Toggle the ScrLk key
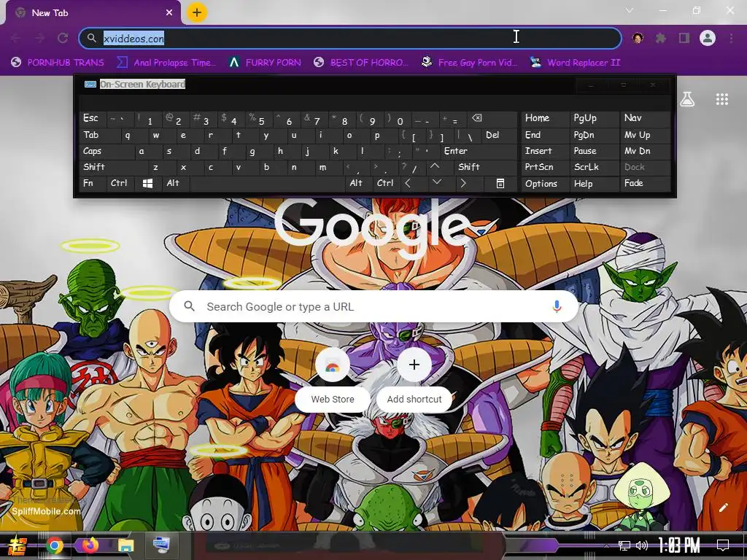The width and height of the screenshot is (747, 560). click(x=594, y=167)
